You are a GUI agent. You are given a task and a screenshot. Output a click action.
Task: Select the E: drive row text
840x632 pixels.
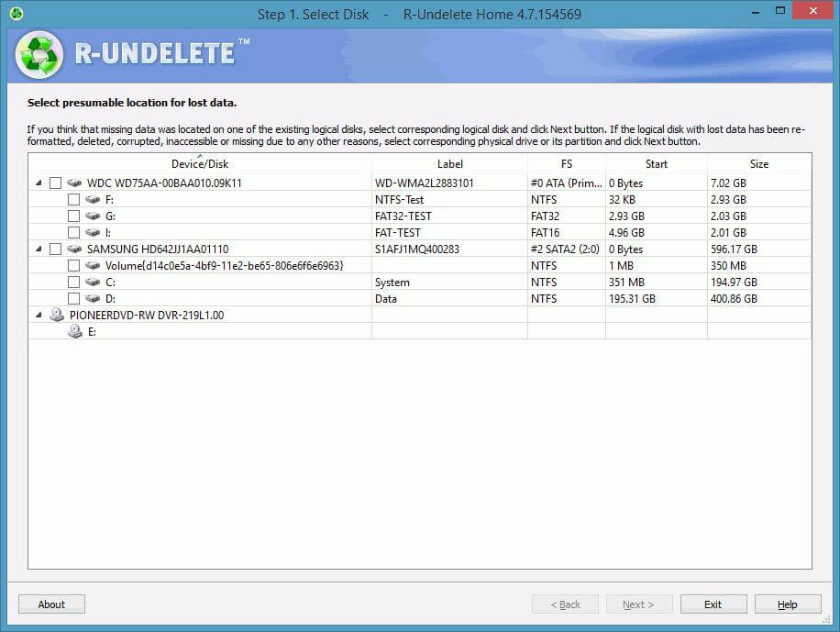pos(92,332)
